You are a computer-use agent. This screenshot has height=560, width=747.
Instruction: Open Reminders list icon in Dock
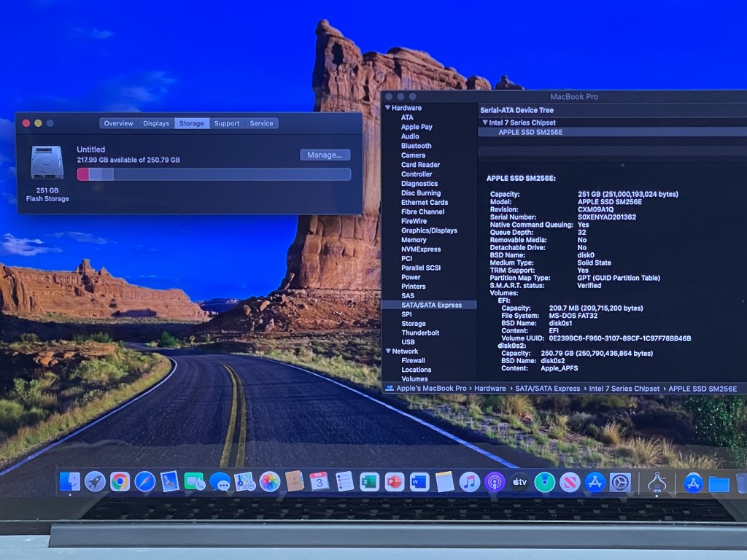344,481
